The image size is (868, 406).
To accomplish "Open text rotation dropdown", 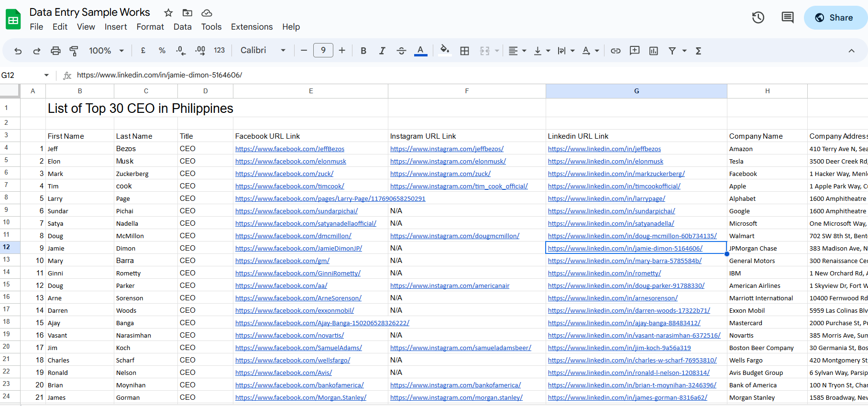I will pyautogui.click(x=591, y=51).
